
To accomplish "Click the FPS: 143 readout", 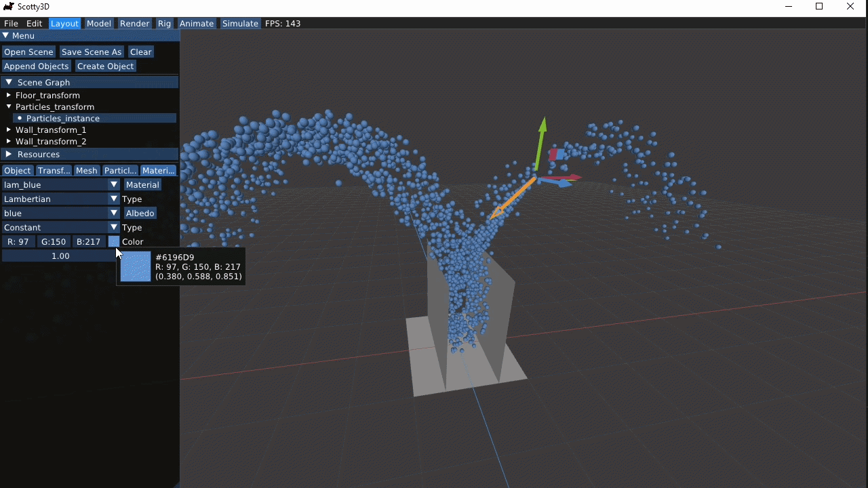I will (x=283, y=24).
